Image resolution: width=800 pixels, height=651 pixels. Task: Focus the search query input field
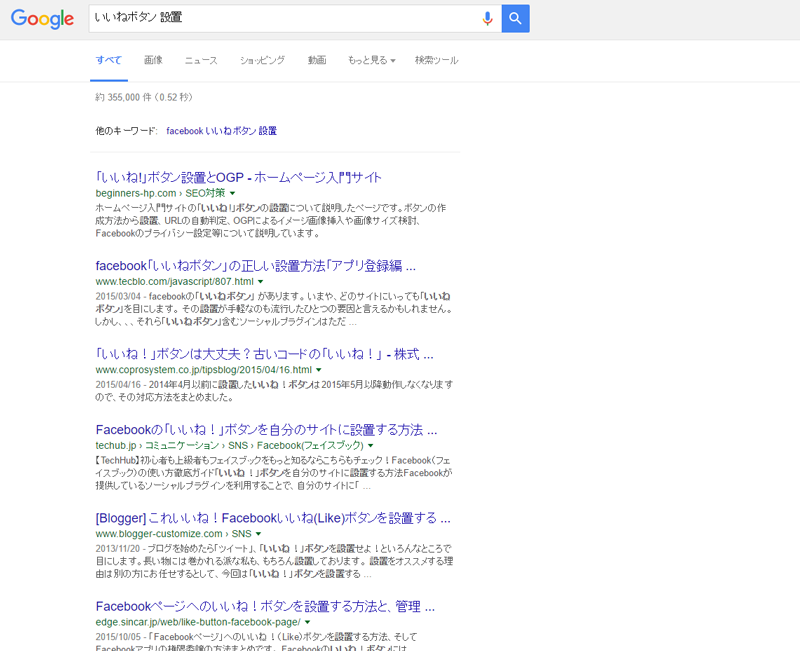(284, 19)
